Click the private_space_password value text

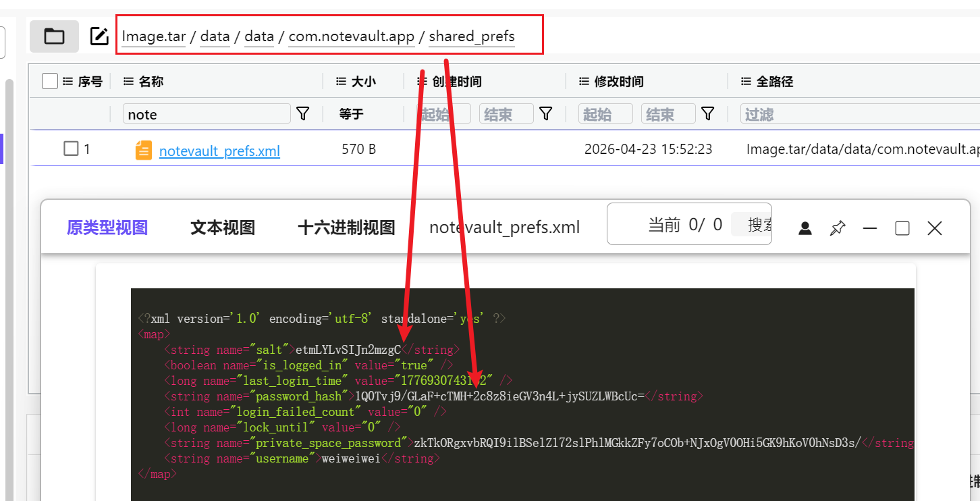[x=638, y=443]
